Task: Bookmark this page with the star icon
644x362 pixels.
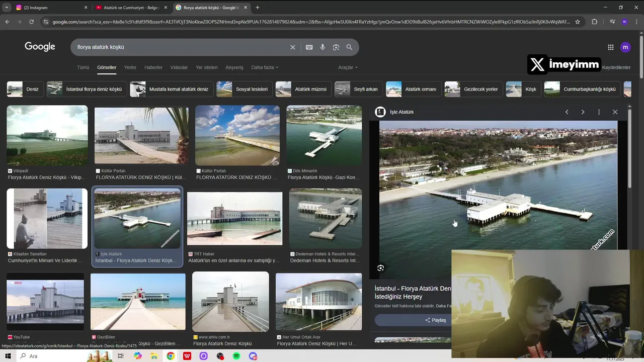Action: coord(578,22)
